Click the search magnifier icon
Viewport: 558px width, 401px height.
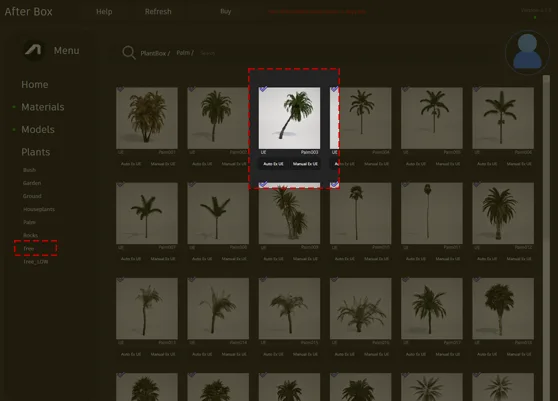129,53
